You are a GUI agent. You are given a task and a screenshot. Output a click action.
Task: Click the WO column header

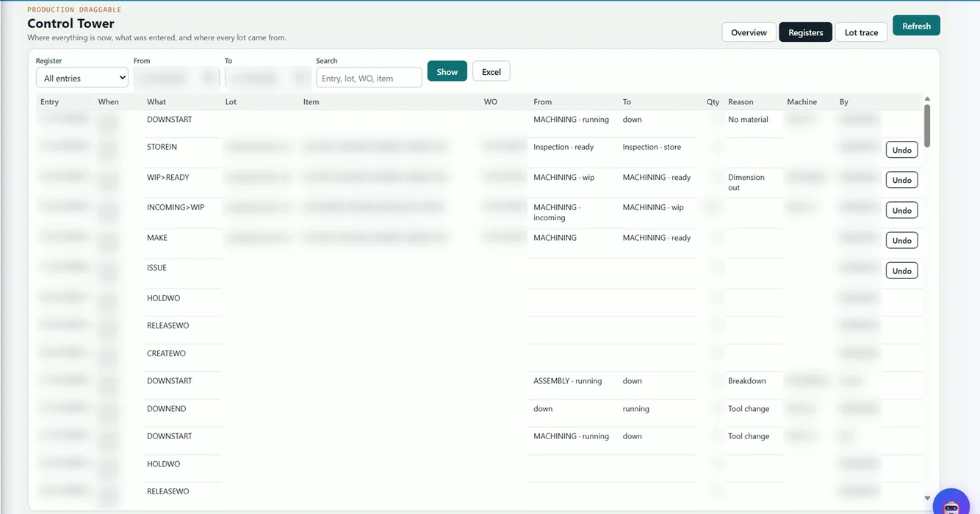(491, 102)
